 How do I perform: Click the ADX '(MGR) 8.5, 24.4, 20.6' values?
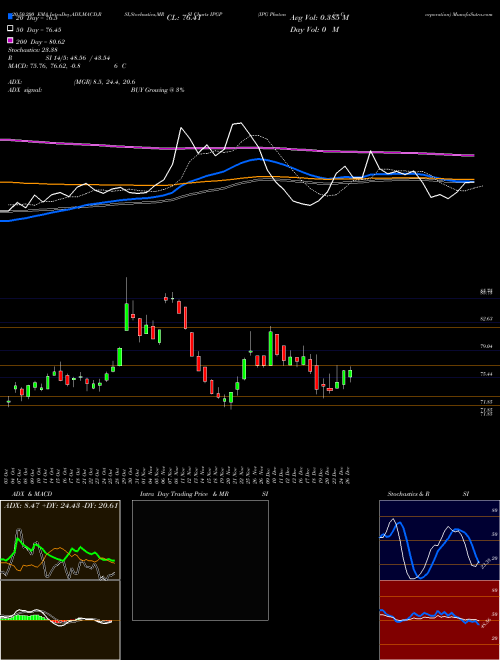pos(104,82)
